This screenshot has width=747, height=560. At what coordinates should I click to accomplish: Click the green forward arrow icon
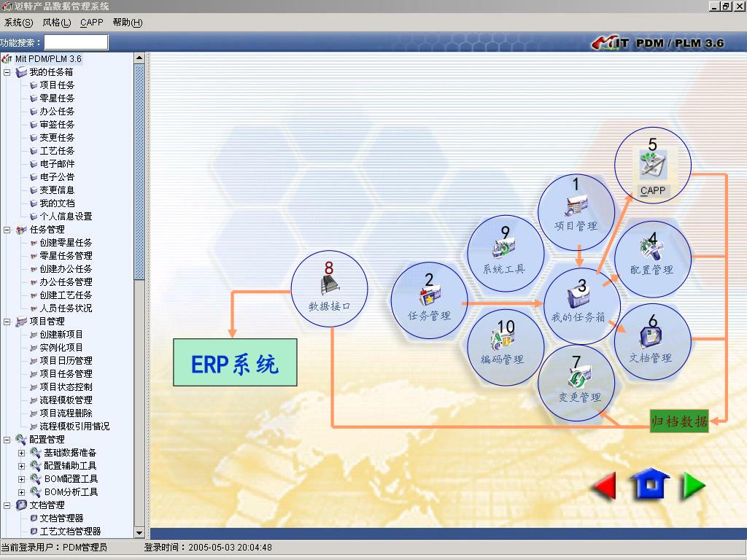point(694,486)
